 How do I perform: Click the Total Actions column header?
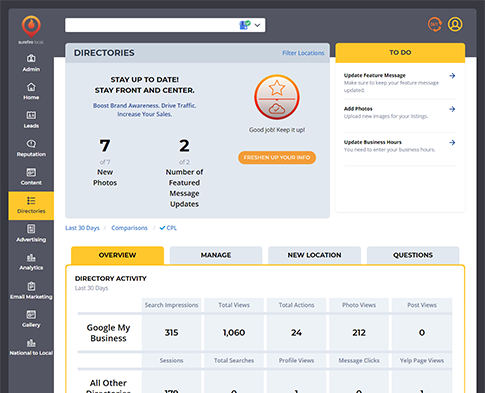point(296,305)
